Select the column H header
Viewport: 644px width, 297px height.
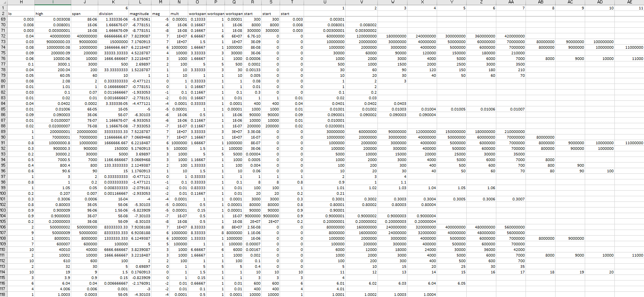pos(21,2)
